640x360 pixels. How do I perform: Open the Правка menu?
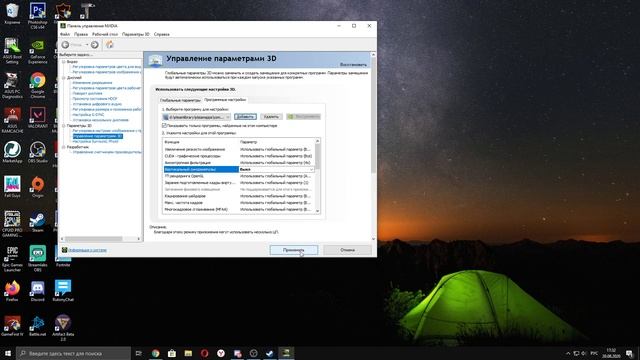[x=81, y=34]
